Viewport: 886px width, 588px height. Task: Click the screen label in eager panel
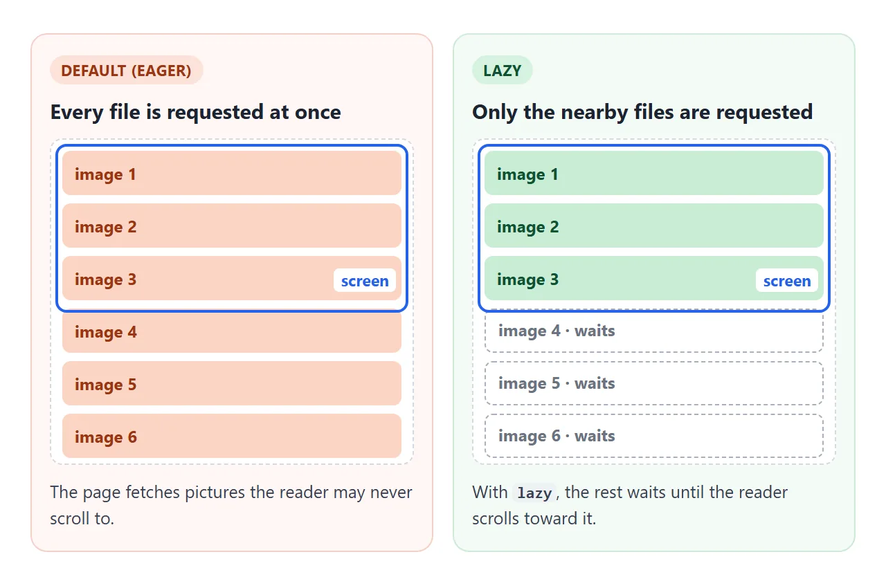[365, 280]
